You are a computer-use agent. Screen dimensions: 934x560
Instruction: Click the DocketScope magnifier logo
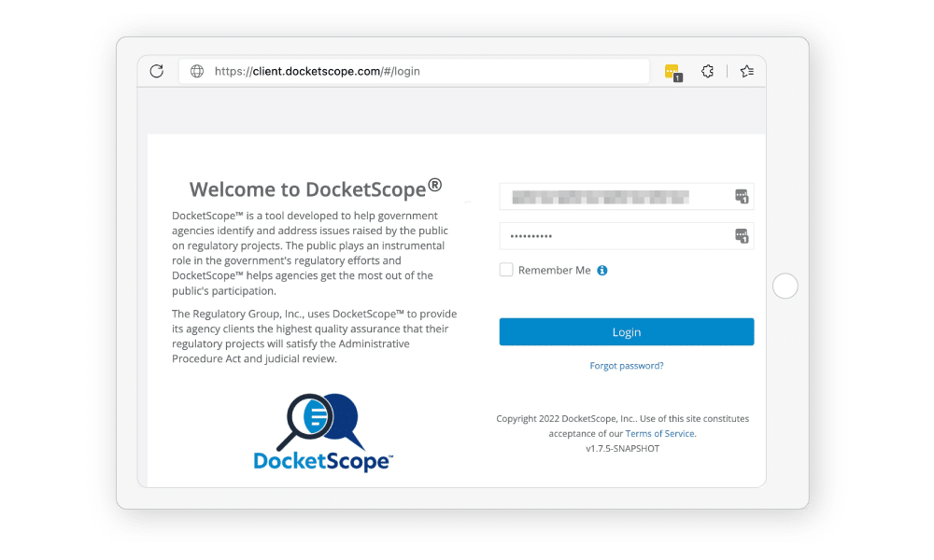323,433
